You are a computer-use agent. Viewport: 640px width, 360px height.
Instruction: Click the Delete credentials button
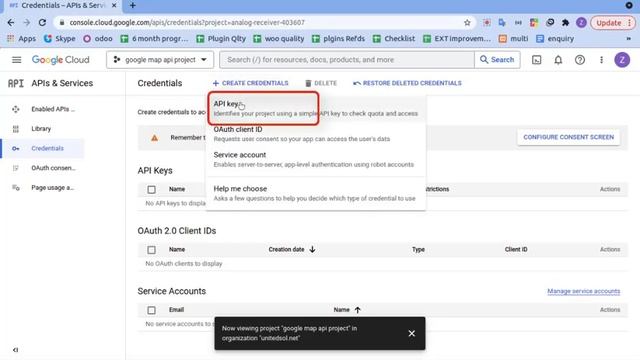[x=321, y=83]
